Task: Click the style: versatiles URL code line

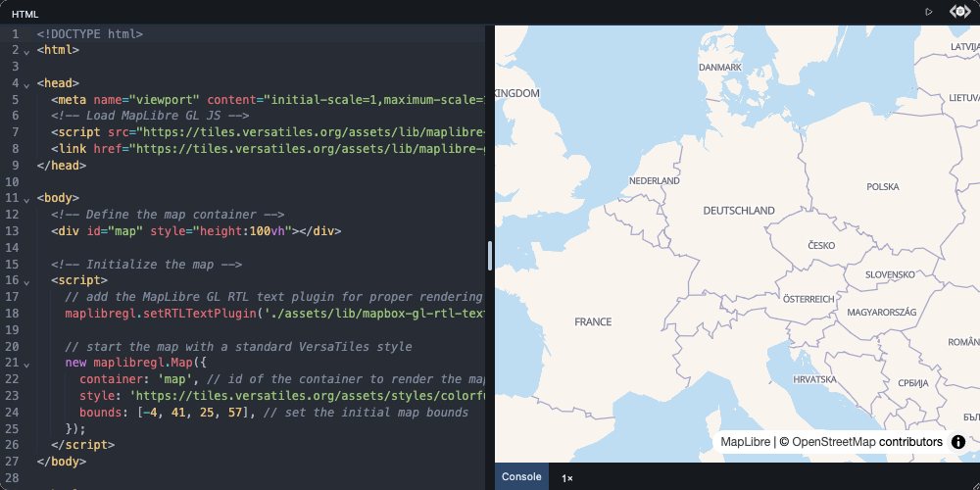Action: pos(282,396)
